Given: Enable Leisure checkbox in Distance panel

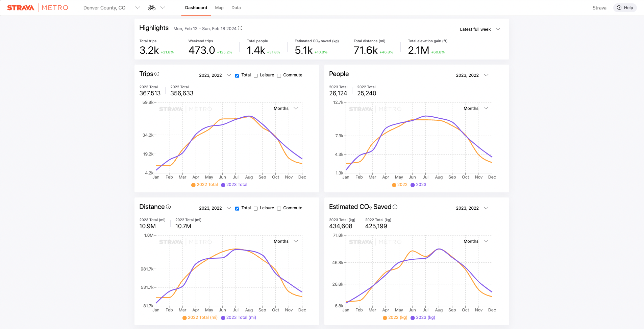Looking at the screenshot, I should pyautogui.click(x=256, y=208).
